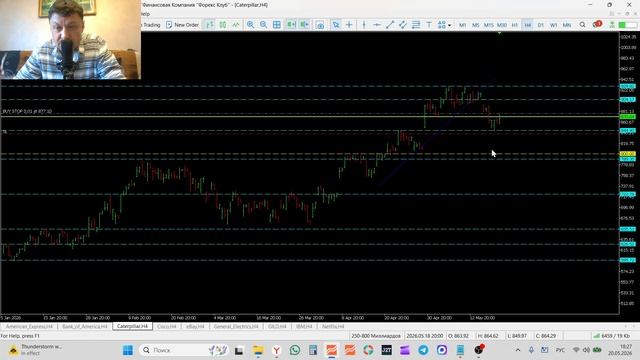Open the Windows Start menu
Viewport: 640px width, 360px height.
coord(128,350)
